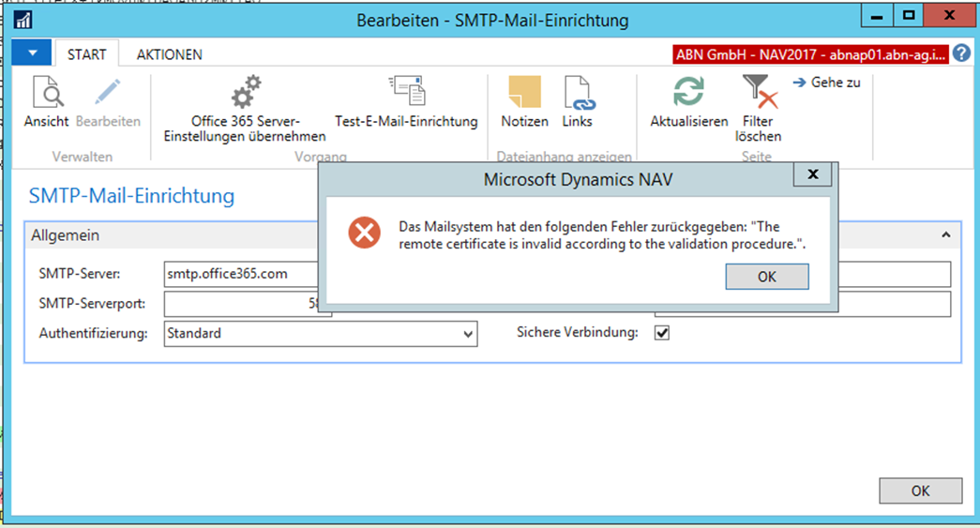
Task: Click the help question mark icon
Action: (x=961, y=53)
